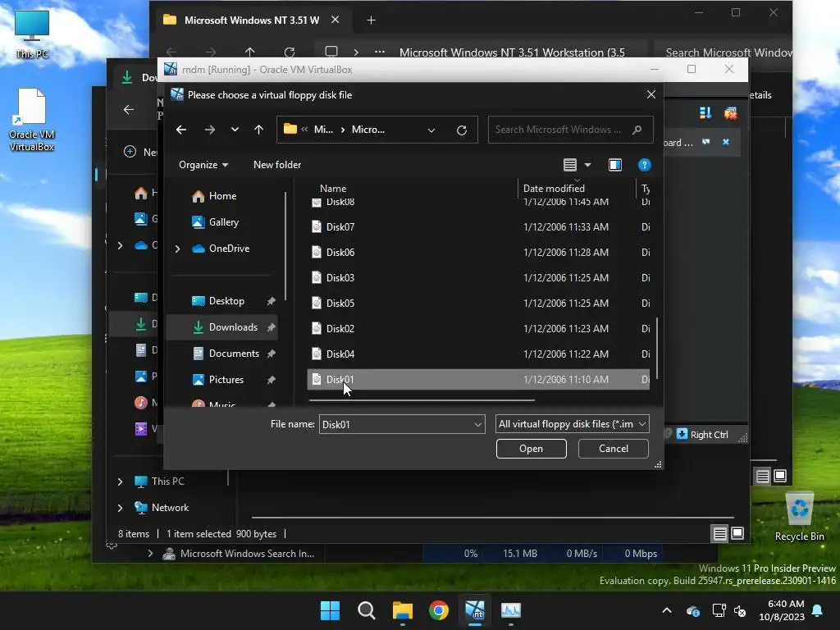Open the This PC desktop icon
This screenshot has height=630, width=840.
click(32, 34)
